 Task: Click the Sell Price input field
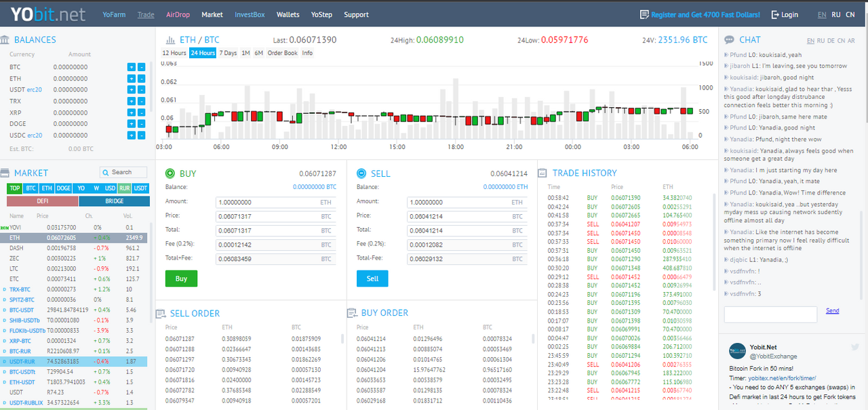[467, 216]
